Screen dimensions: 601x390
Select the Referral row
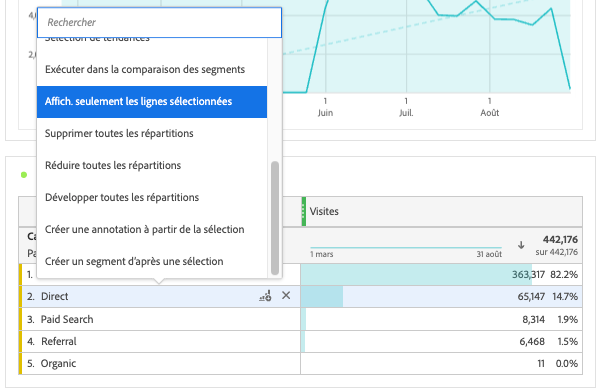pos(159,341)
